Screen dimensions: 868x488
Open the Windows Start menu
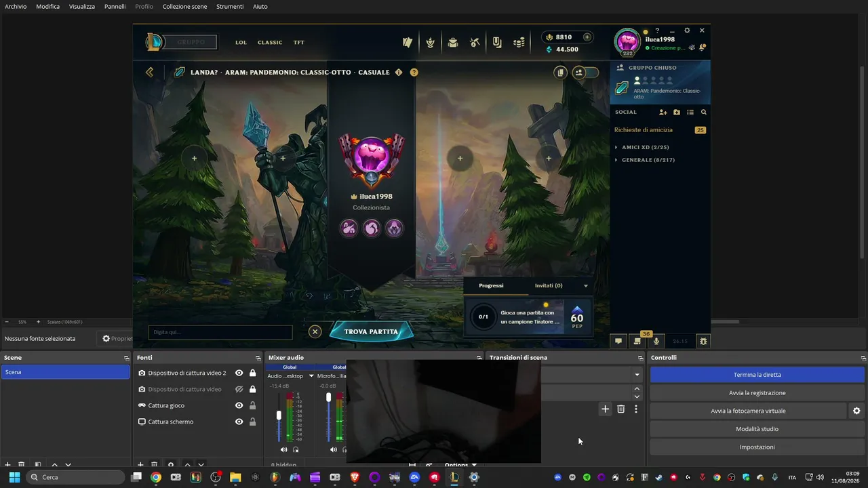click(14, 477)
